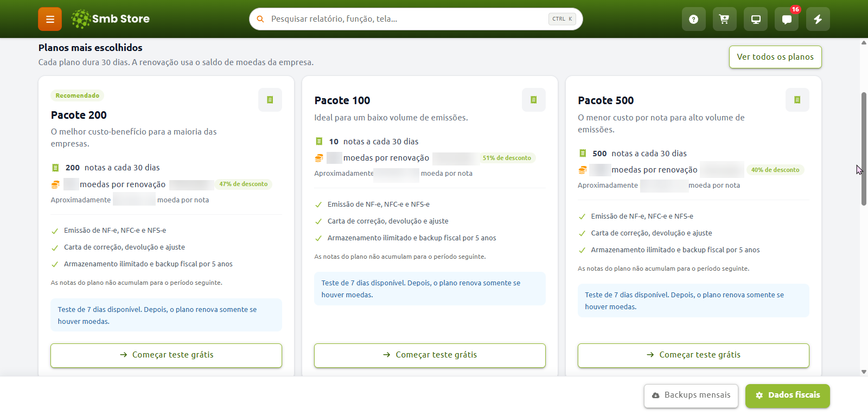Click "200 notas a cada 30 dias"
The width and height of the screenshot is (868, 415).
pos(112,168)
